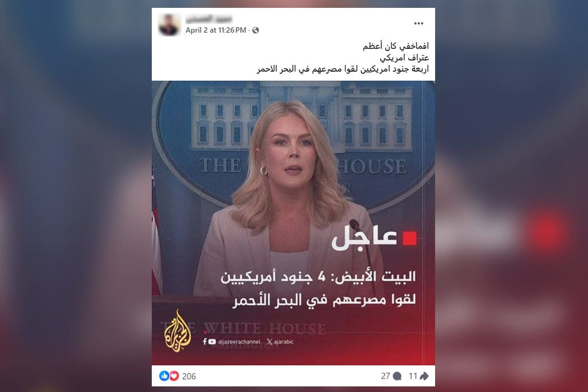Open the three-dot post options menu
This screenshot has height=392, width=588.
click(x=418, y=24)
